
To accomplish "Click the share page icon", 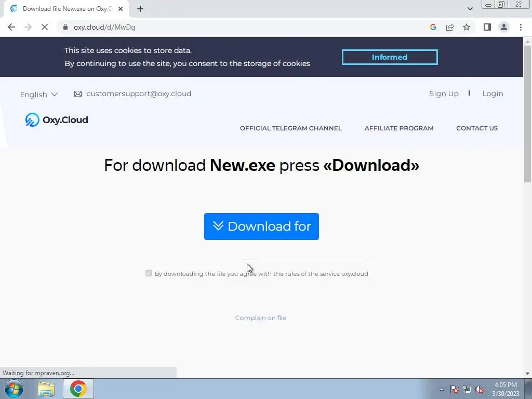I will pyautogui.click(x=450, y=27).
